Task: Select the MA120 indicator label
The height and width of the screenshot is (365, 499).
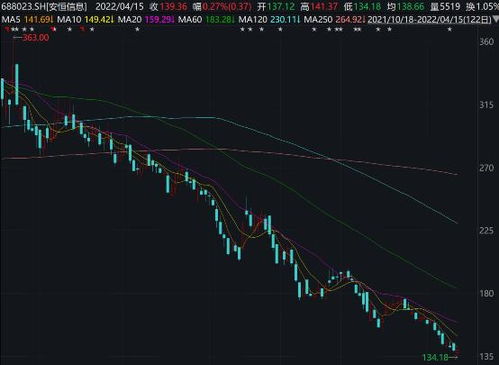Action: tap(253, 20)
